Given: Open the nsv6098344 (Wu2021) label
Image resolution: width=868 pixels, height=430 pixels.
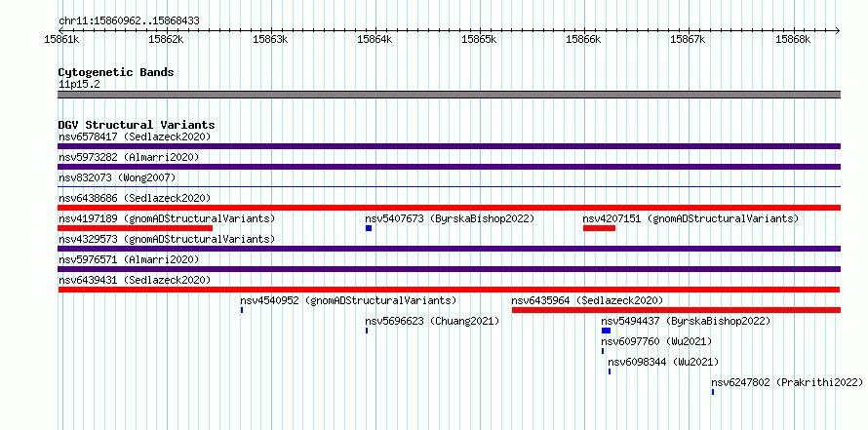Looking at the screenshot, I should (663, 362).
